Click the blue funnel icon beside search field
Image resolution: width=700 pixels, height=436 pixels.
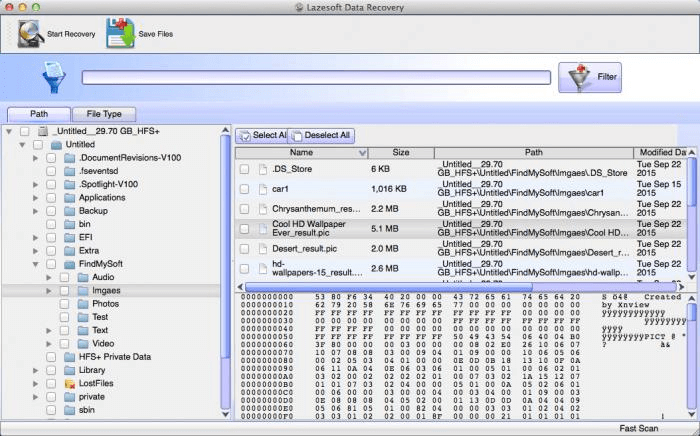[52, 78]
